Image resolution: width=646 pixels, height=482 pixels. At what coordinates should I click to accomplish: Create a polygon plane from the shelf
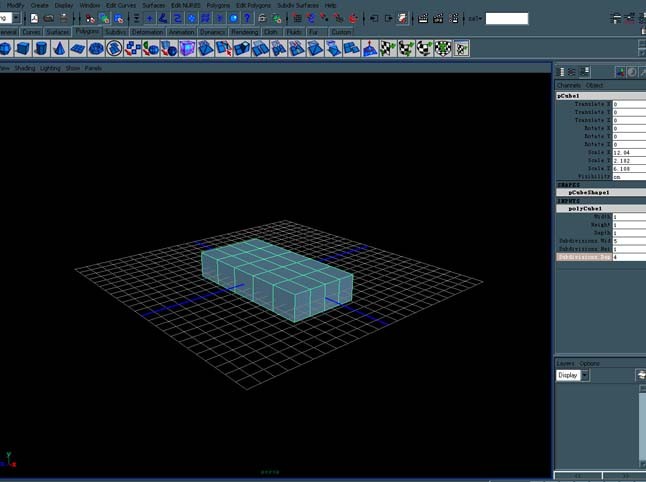tap(77, 49)
